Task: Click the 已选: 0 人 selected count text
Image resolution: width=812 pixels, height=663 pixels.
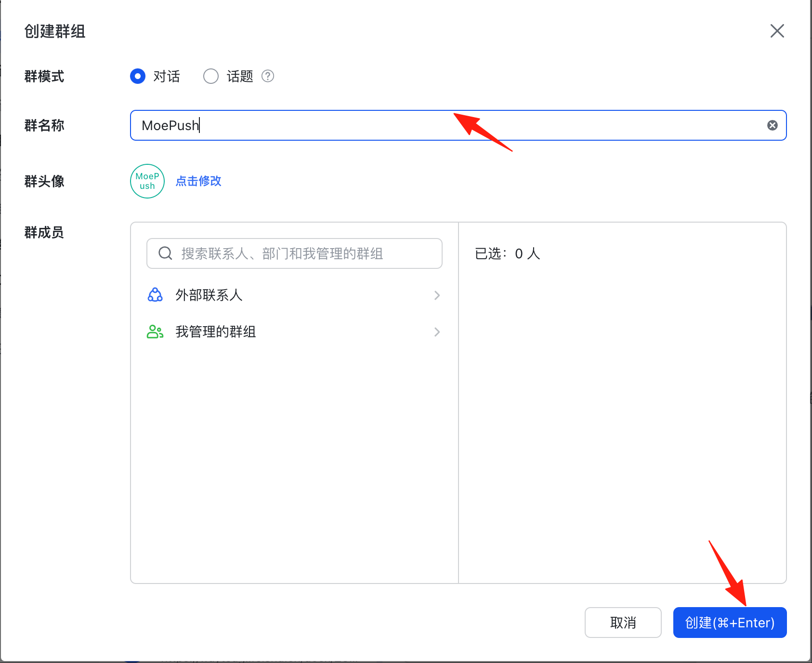Action: pyautogui.click(x=508, y=253)
